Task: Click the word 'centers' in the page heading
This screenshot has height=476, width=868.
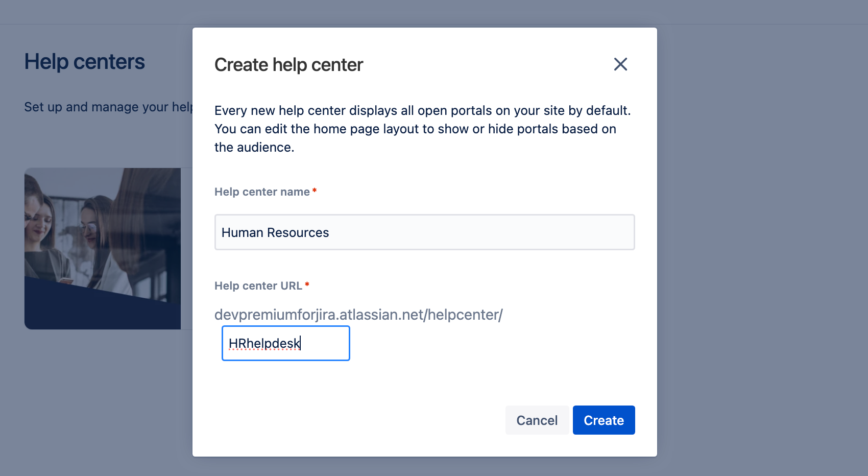Action: (x=109, y=62)
